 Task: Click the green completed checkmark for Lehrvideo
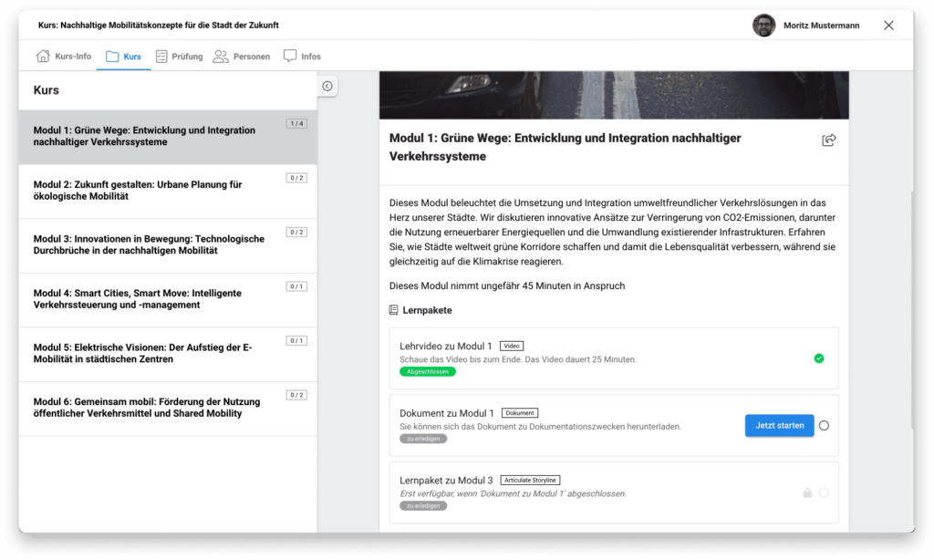[x=818, y=358]
